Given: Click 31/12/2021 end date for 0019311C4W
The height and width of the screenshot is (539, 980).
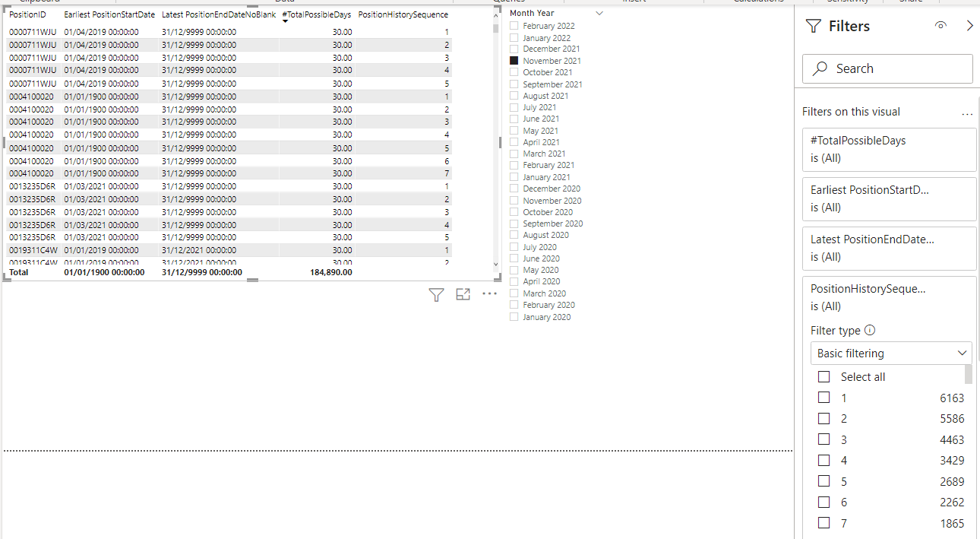Looking at the screenshot, I should [199, 250].
